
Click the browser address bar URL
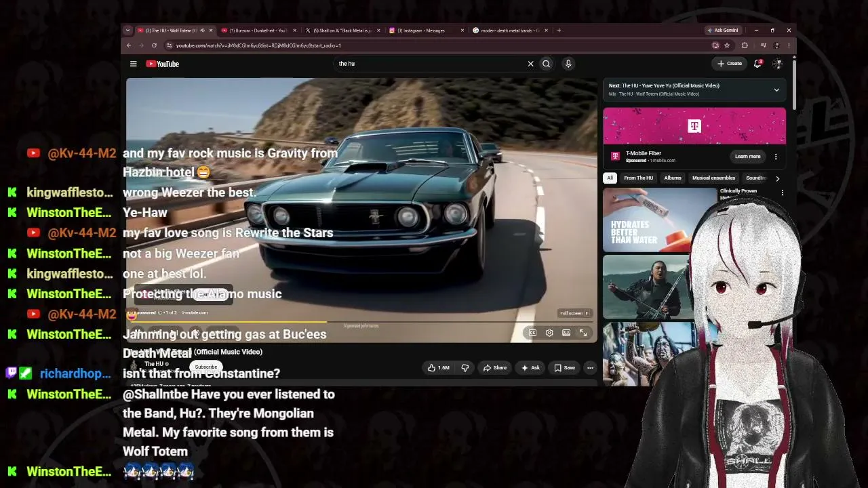coord(258,45)
